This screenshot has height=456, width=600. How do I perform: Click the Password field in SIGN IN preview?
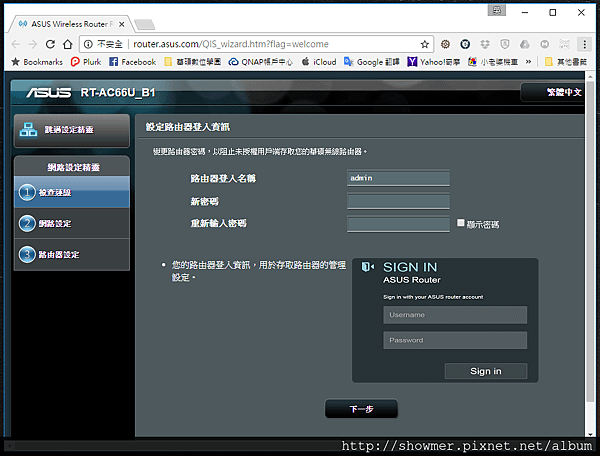coord(455,340)
